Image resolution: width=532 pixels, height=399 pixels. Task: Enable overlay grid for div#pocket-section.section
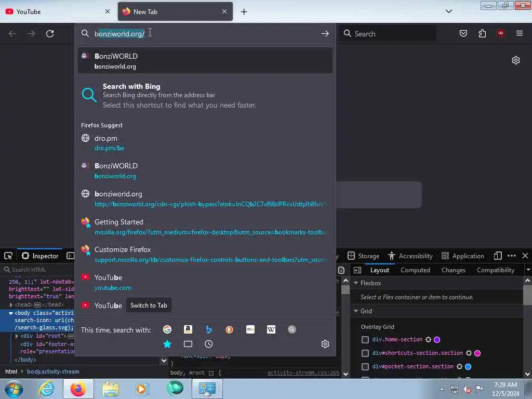pos(365,366)
